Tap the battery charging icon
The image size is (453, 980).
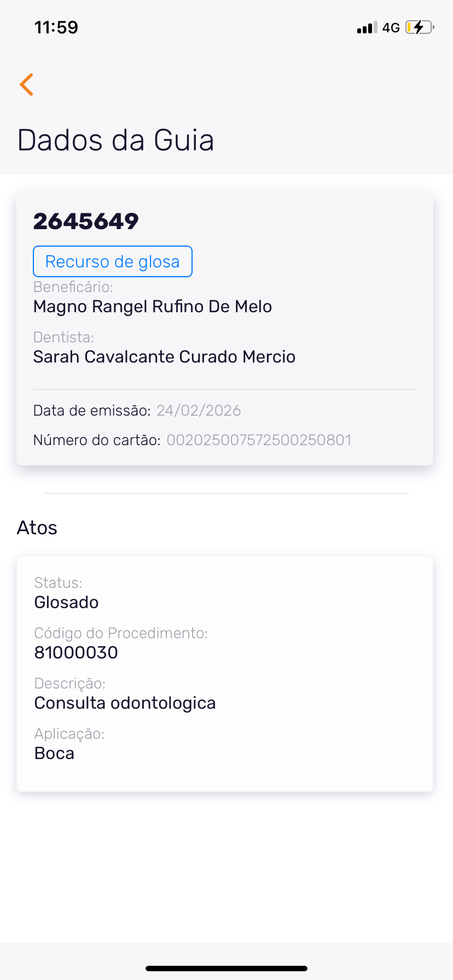(419, 27)
